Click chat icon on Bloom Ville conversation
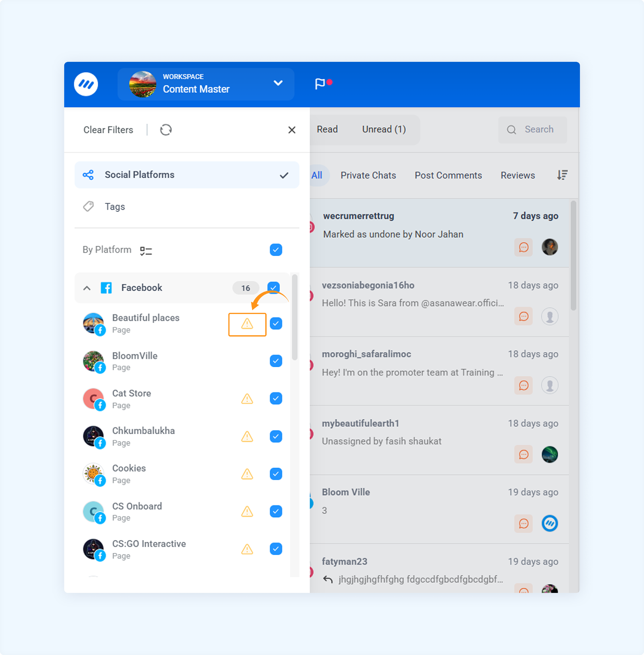This screenshot has width=644, height=655. 524,523
